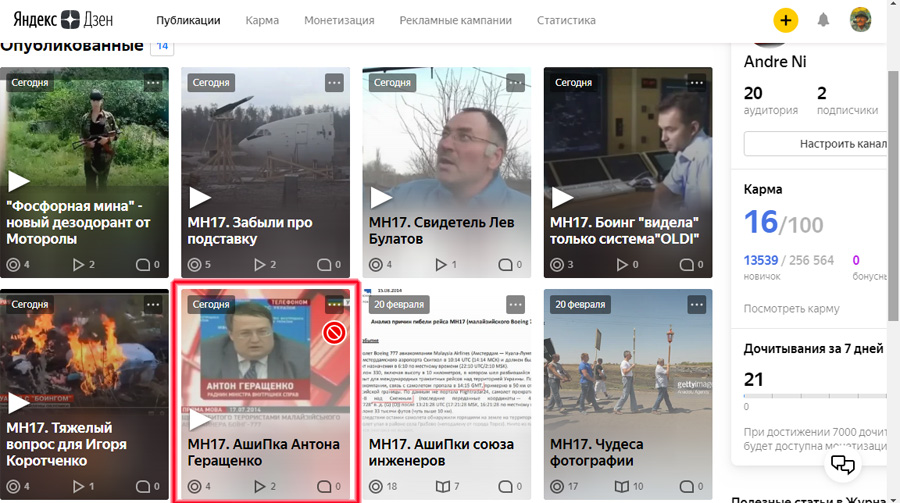900x503 pixels.
Task: Open three-dots menu on "Антона Геращенко" card
Action: 334,304
